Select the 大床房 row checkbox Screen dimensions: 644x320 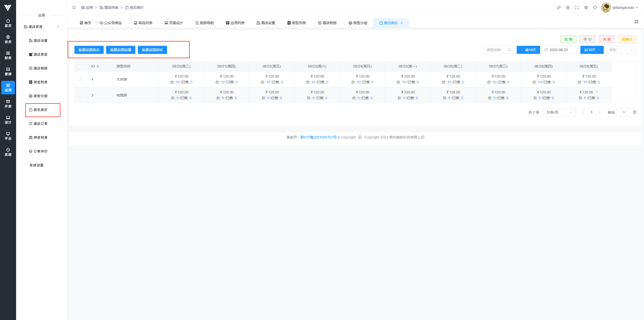pos(80,79)
